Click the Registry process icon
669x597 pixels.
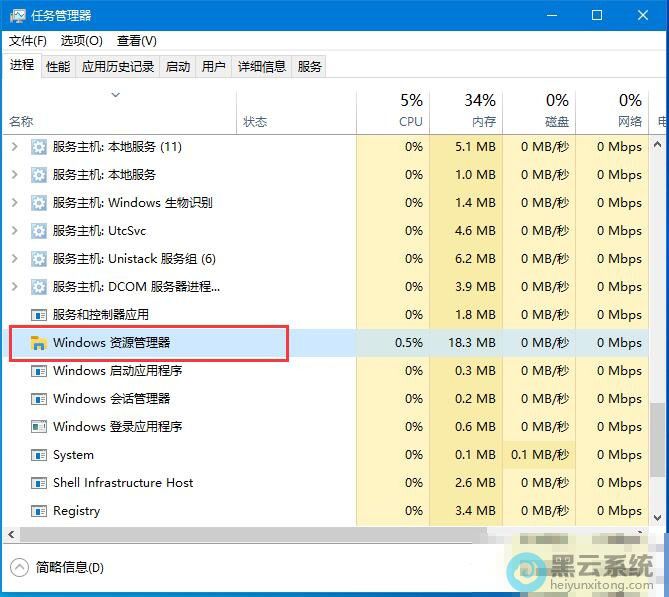tap(39, 511)
